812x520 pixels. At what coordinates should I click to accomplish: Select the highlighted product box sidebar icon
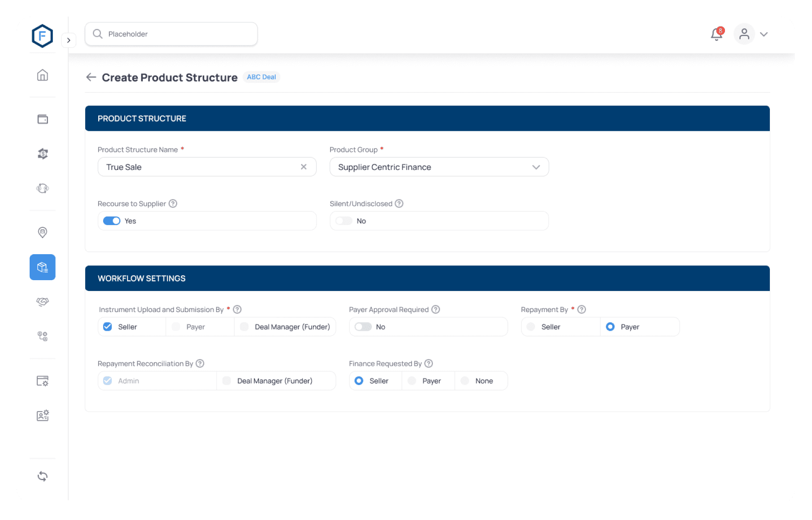click(43, 267)
